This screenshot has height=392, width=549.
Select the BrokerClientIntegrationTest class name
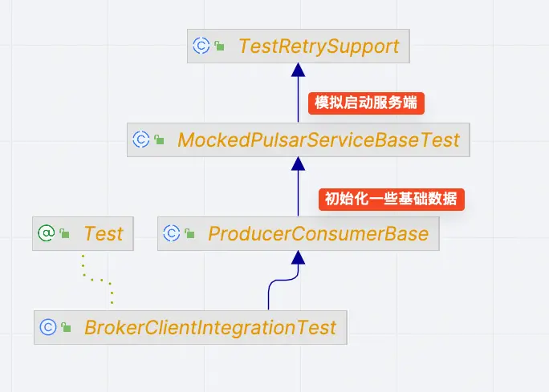tap(210, 327)
